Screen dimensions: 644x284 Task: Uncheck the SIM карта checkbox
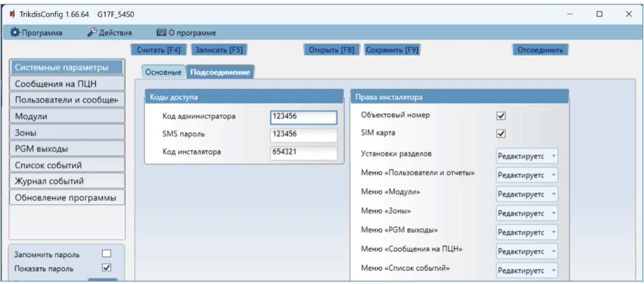point(502,134)
